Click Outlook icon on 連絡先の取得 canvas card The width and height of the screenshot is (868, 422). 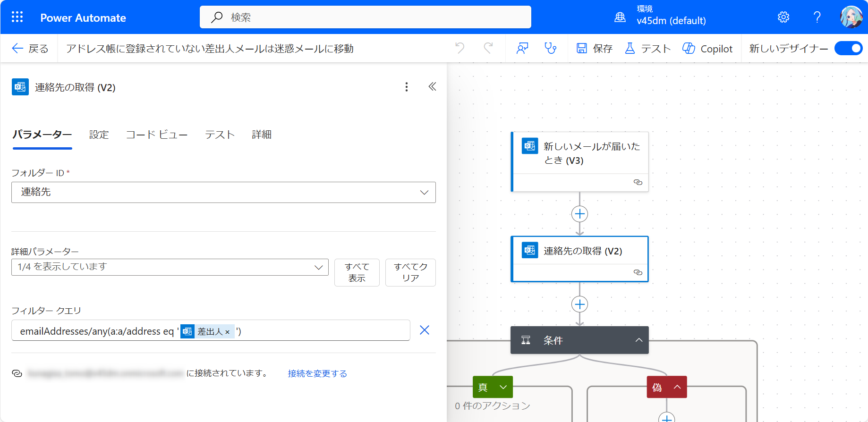[x=530, y=250]
